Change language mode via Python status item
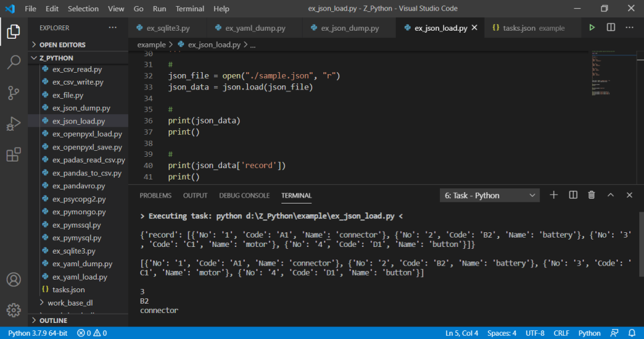This screenshot has width=644, height=339. [x=589, y=333]
